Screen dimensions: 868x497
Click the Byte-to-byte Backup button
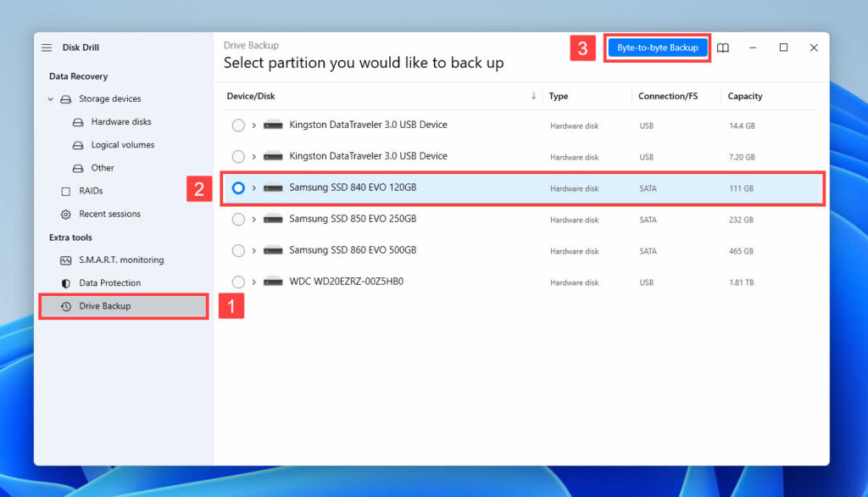pos(657,47)
